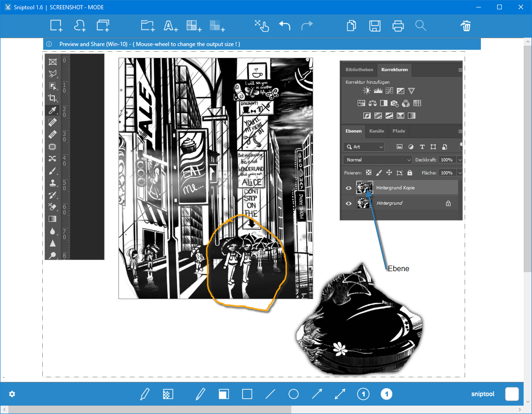
Task: Select the city street artwork snippet
Action: click(216, 178)
